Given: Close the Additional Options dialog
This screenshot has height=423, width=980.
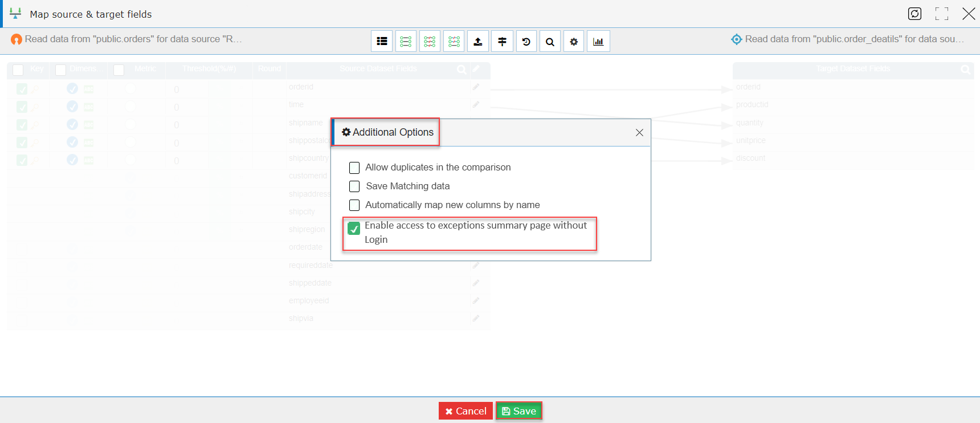Looking at the screenshot, I should point(639,132).
